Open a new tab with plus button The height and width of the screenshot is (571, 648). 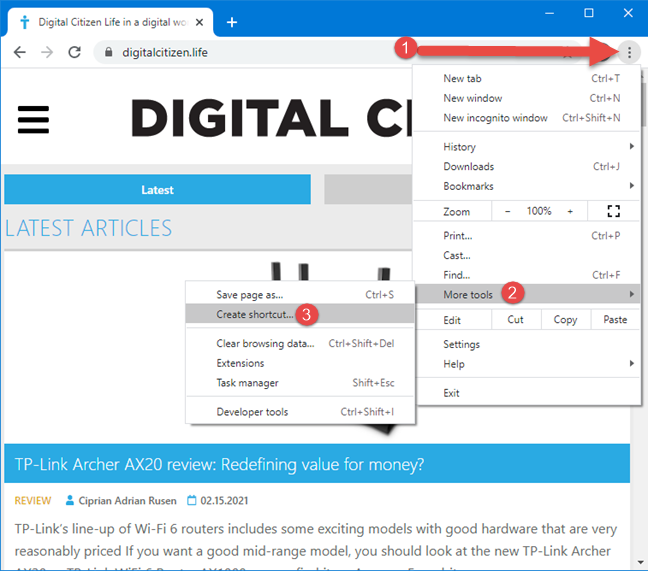(232, 22)
